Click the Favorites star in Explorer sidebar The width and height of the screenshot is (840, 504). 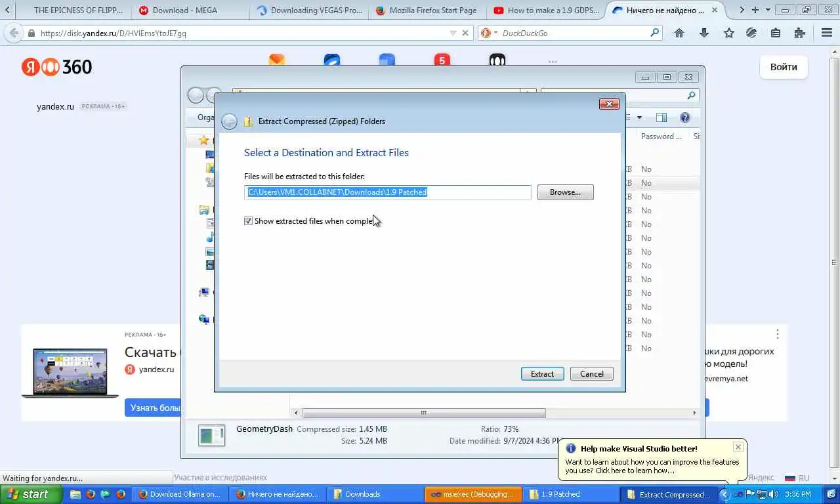204,140
